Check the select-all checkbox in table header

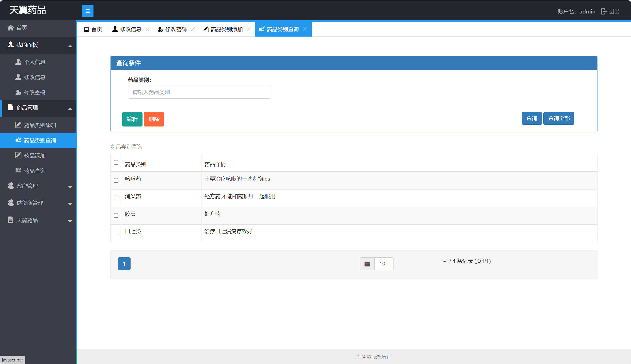click(116, 162)
